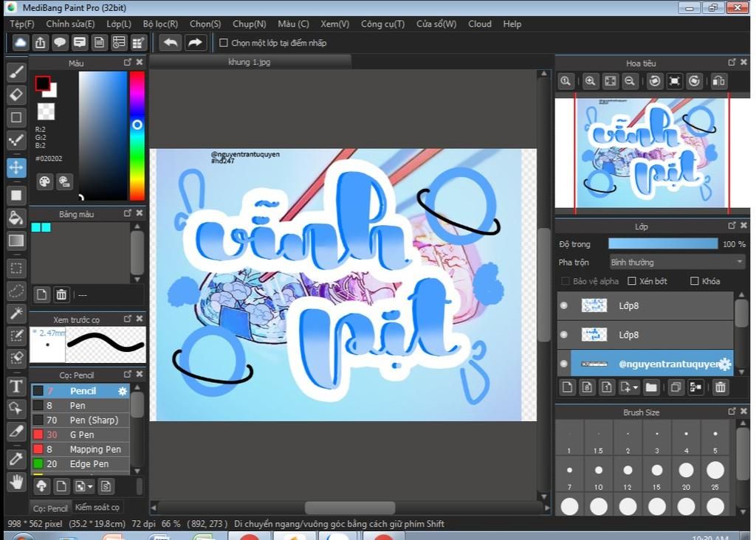Image resolution: width=756 pixels, height=540 pixels.
Task: Open the Cloud menu
Action: click(x=480, y=24)
